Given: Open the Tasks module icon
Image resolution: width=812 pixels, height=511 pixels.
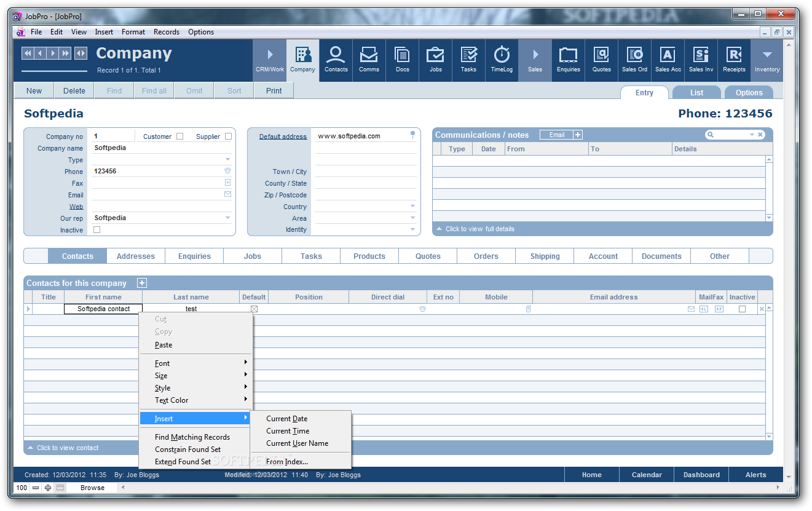Looking at the screenshot, I should (x=468, y=60).
